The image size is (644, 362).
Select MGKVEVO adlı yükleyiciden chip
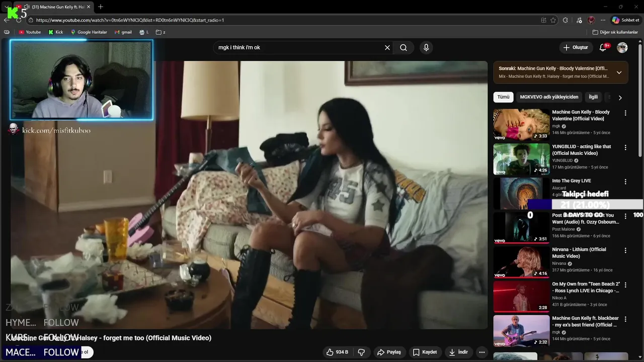[x=549, y=97]
